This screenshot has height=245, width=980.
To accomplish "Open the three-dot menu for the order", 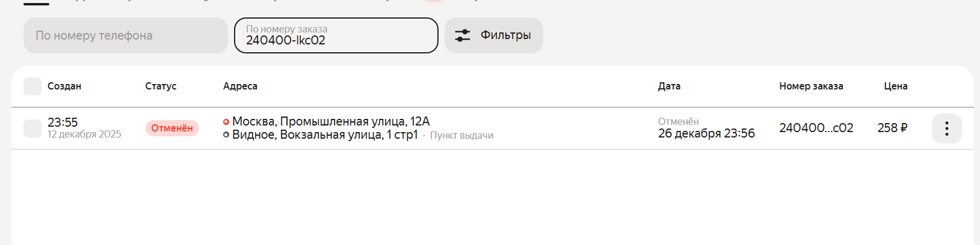I will click(946, 129).
